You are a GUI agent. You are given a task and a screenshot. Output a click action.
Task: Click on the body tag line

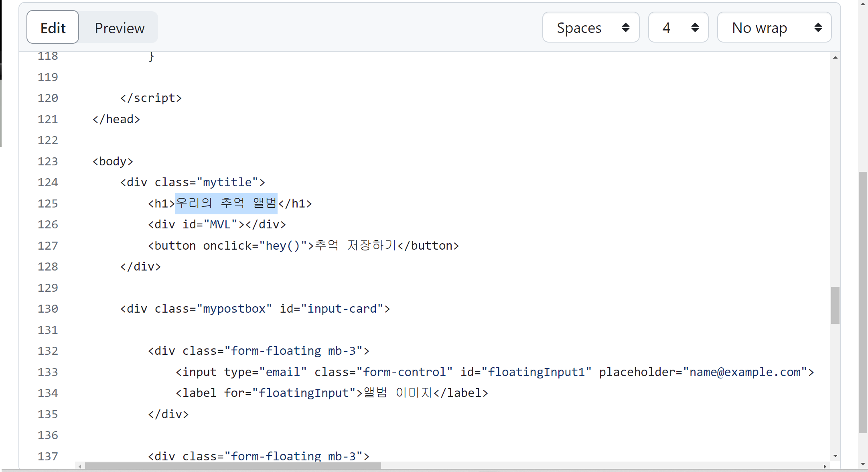point(113,161)
